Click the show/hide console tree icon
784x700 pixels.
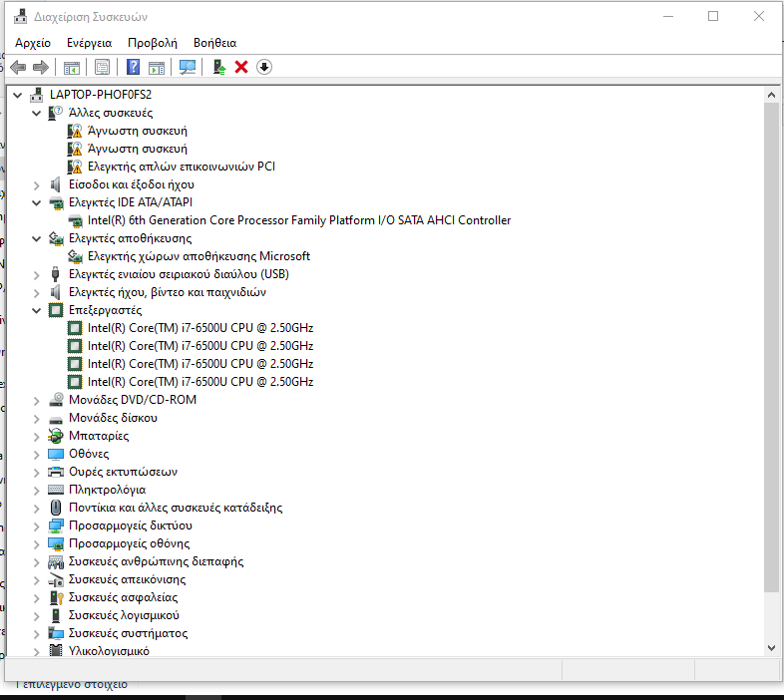click(72, 67)
